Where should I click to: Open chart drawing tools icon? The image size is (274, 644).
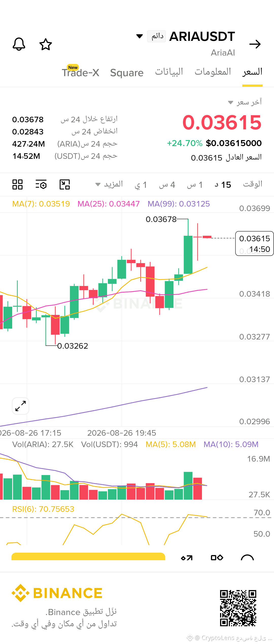pyautogui.click(x=65, y=184)
